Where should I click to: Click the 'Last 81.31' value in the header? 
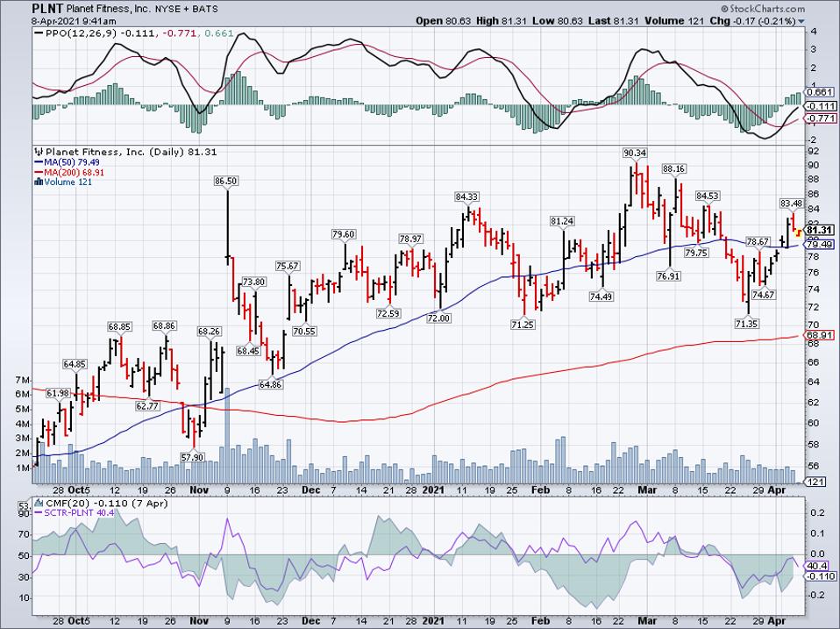click(612, 21)
